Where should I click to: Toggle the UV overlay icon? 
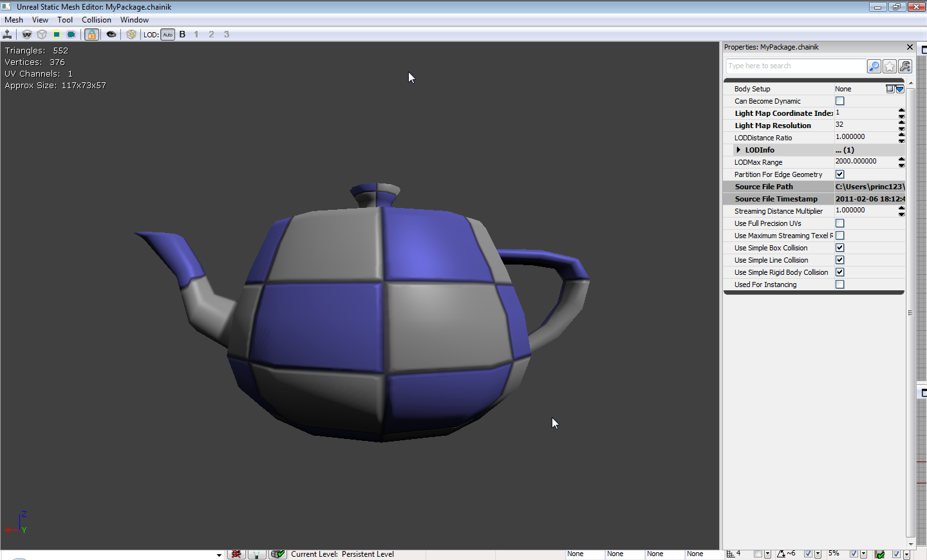tap(27, 34)
